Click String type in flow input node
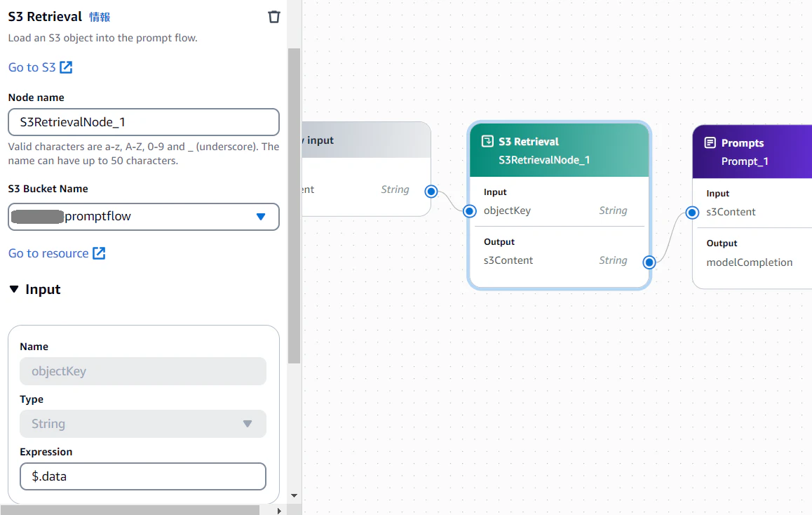The height and width of the screenshot is (515, 812). coord(395,190)
